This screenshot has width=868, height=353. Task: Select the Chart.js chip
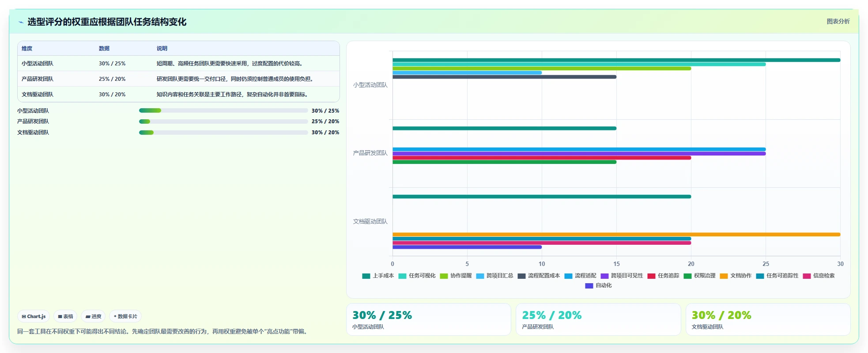coord(34,316)
